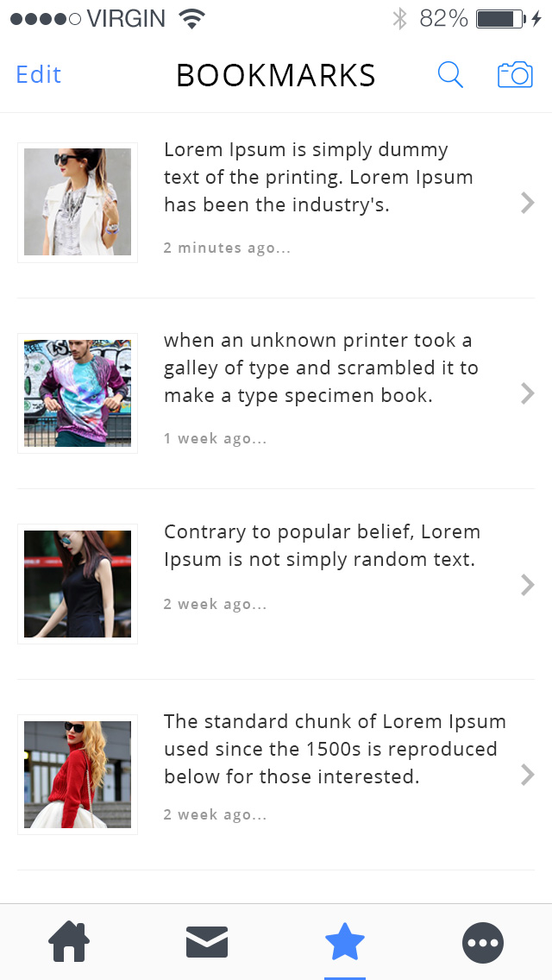Open thumbnail of man in colorful sweatshirt
This screenshot has height=980, width=552.
(78, 393)
